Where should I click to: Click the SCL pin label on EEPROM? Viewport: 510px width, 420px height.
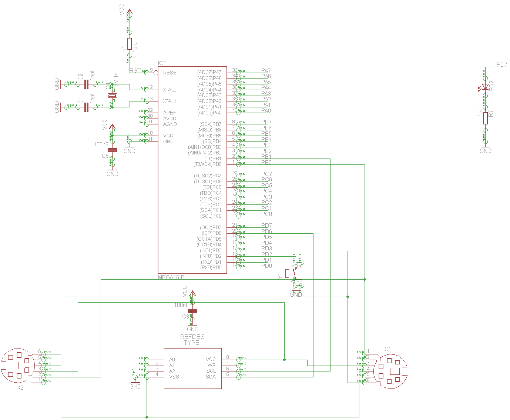click(x=211, y=371)
